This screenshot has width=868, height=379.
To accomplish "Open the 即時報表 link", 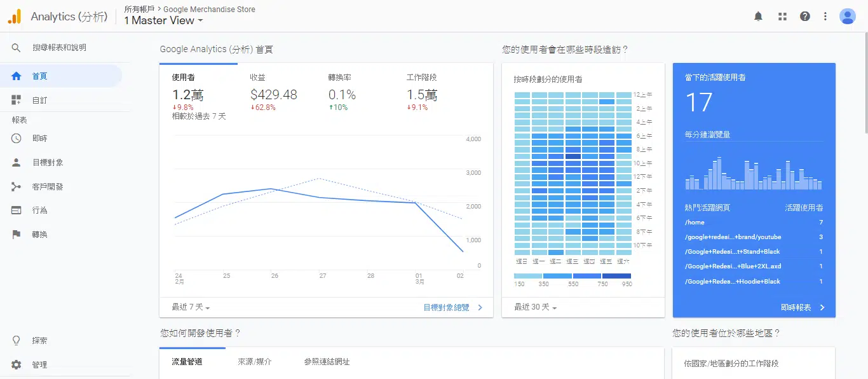I will [802, 307].
